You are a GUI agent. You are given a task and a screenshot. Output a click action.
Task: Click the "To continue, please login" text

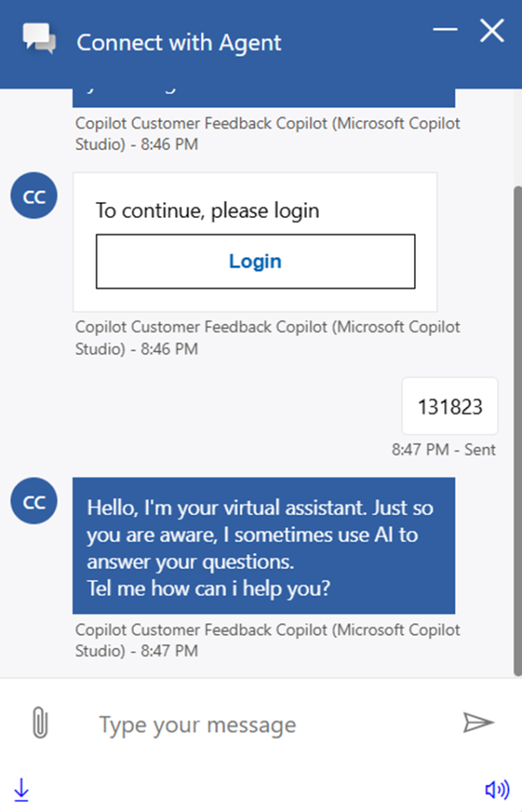(x=207, y=210)
